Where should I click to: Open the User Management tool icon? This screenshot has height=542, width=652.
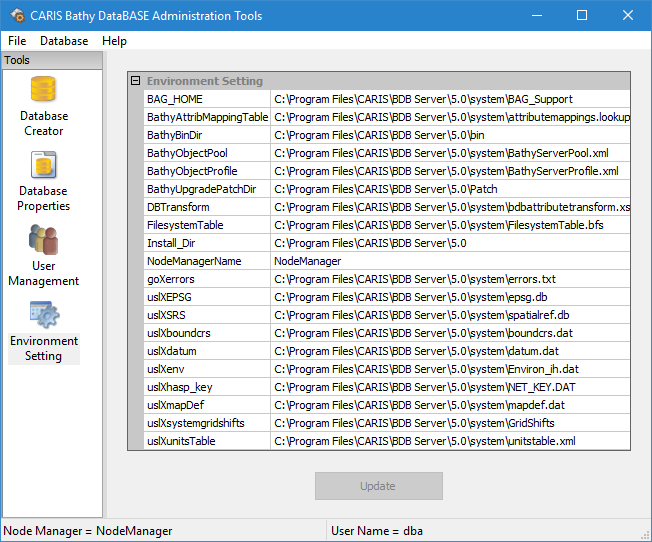(44, 241)
